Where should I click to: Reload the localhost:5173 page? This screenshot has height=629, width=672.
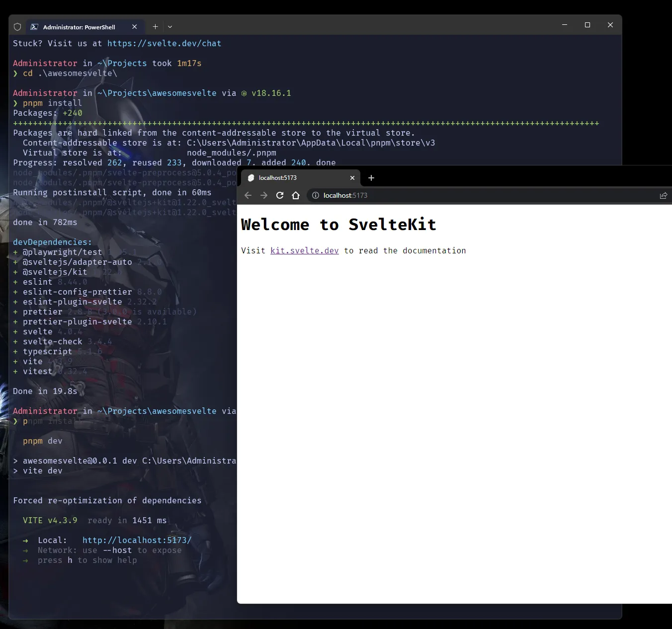click(x=280, y=195)
